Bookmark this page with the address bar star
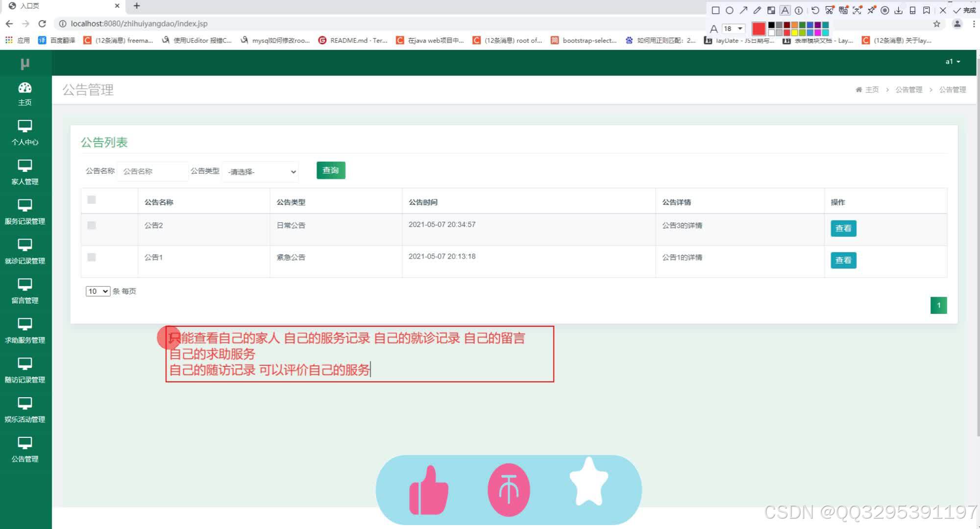Viewport: 980px width, 529px height. 937,24
